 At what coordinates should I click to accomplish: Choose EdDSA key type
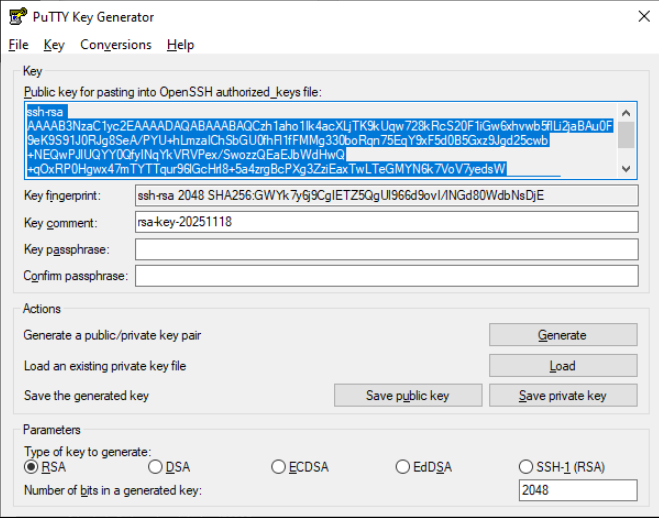(x=403, y=467)
